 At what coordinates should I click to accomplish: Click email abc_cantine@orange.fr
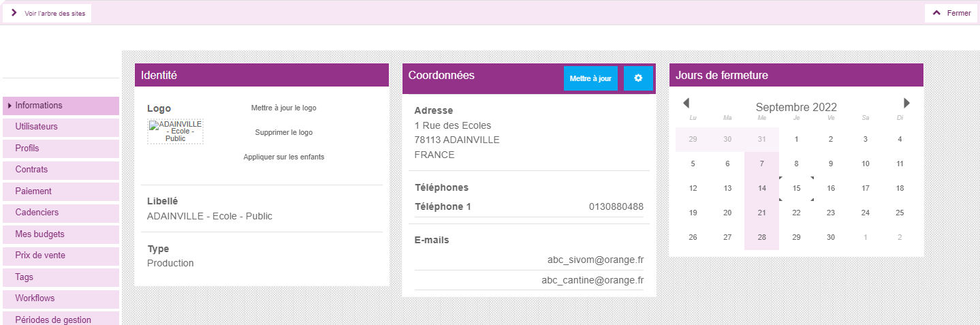593,280
